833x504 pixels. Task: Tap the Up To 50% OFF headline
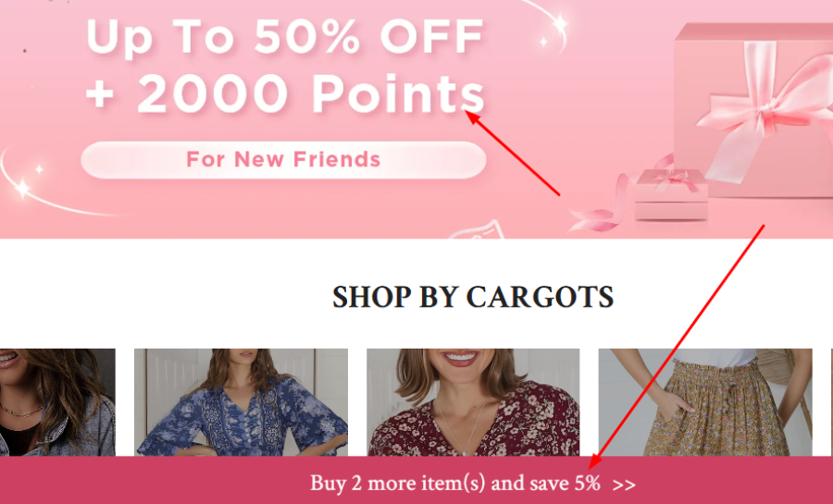(x=284, y=37)
